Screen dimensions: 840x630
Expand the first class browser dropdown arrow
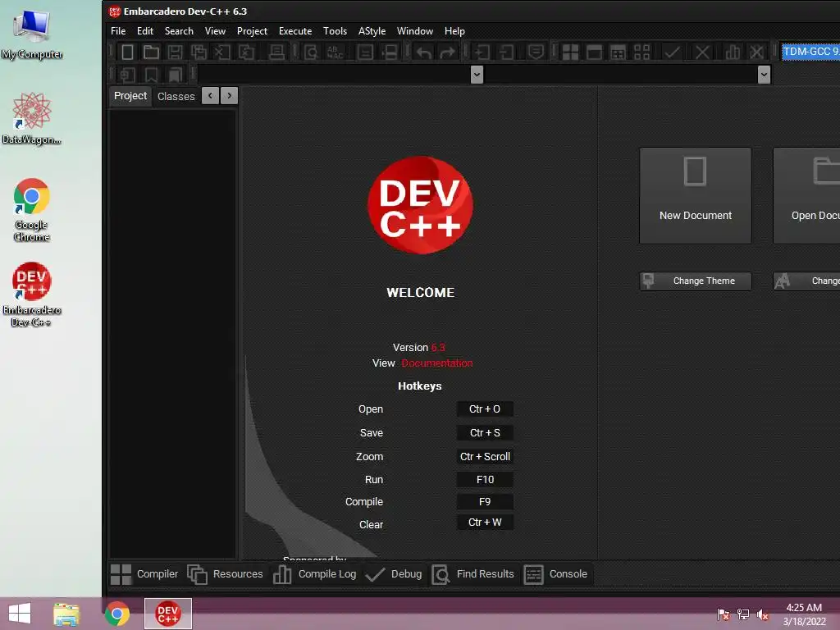[477, 75]
